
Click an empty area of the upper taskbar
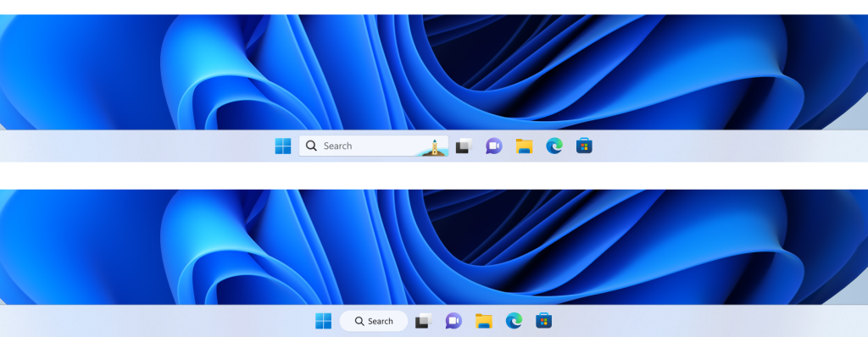pos(138,146)
